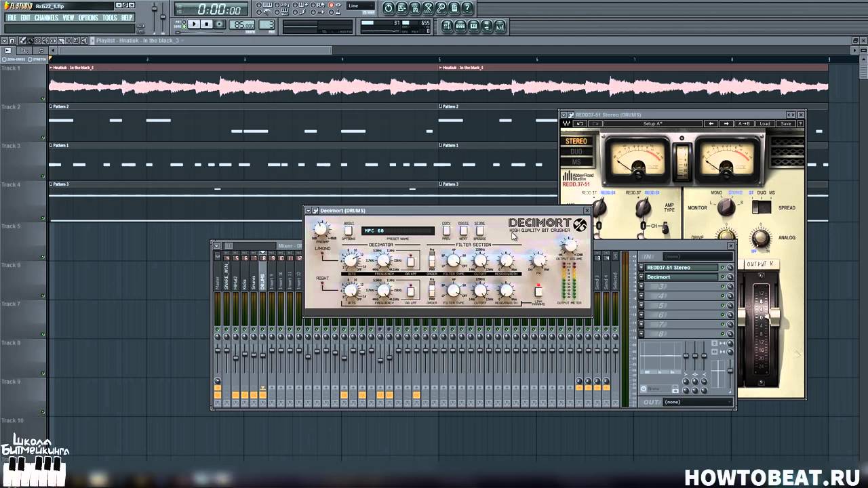Toggle the Decimort L/Mono AA LPF switch
Viewport: 868px width, 488px height.
[410, 261]
